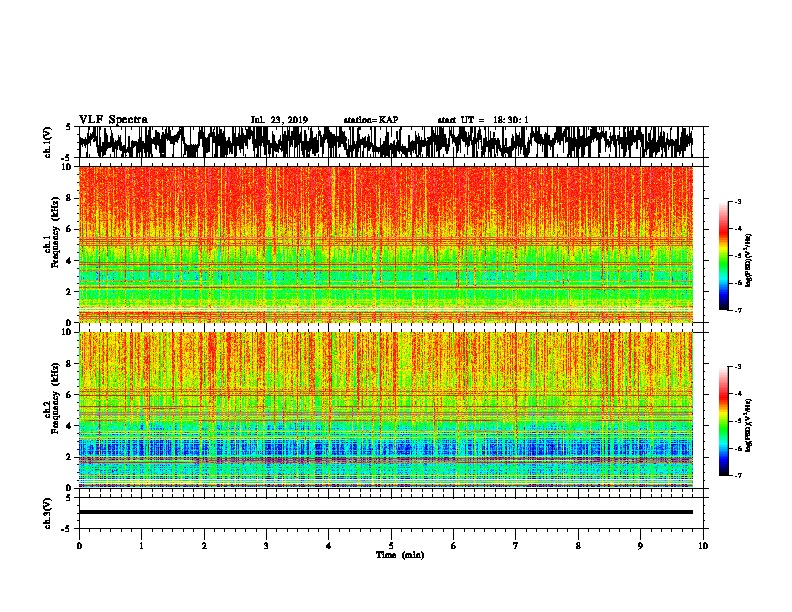Click the "start UT = 18:30:1" label
Image resolution: width=792 pixels, height=612 pixels.
pos(483,120)
